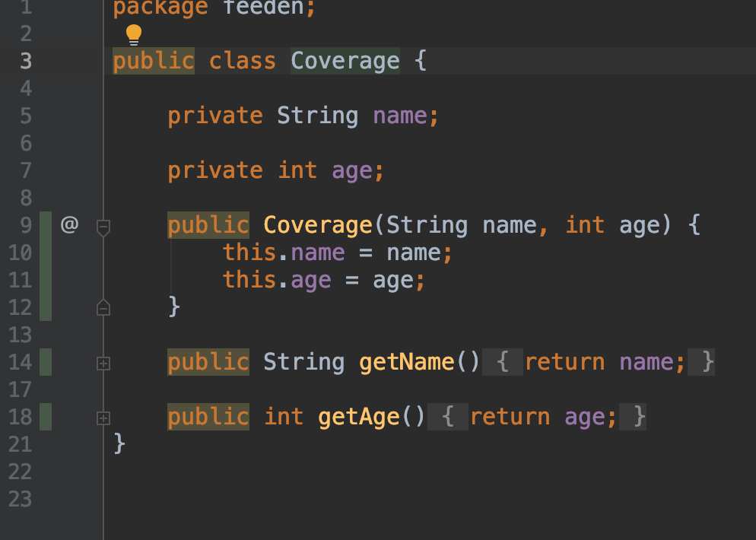
Task: Collapse the Coverage constructor fold marker
Action: [103, 227]
